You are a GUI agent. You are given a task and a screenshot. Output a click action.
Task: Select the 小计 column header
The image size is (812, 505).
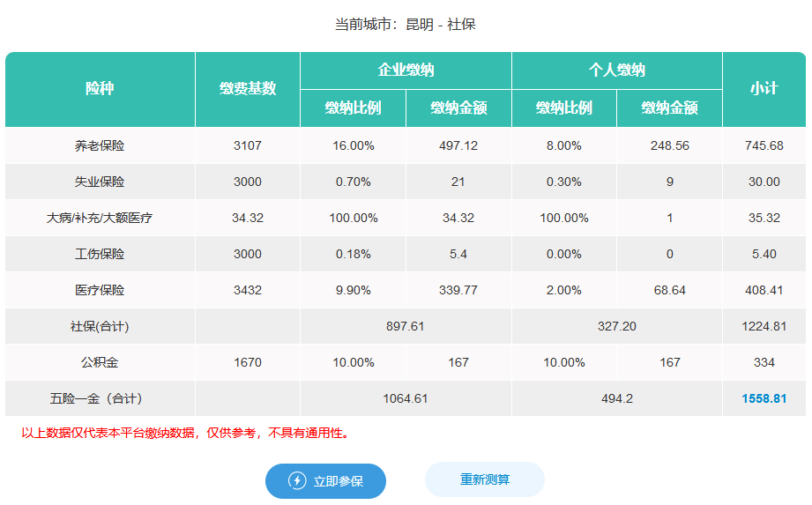tap(764, 89)
